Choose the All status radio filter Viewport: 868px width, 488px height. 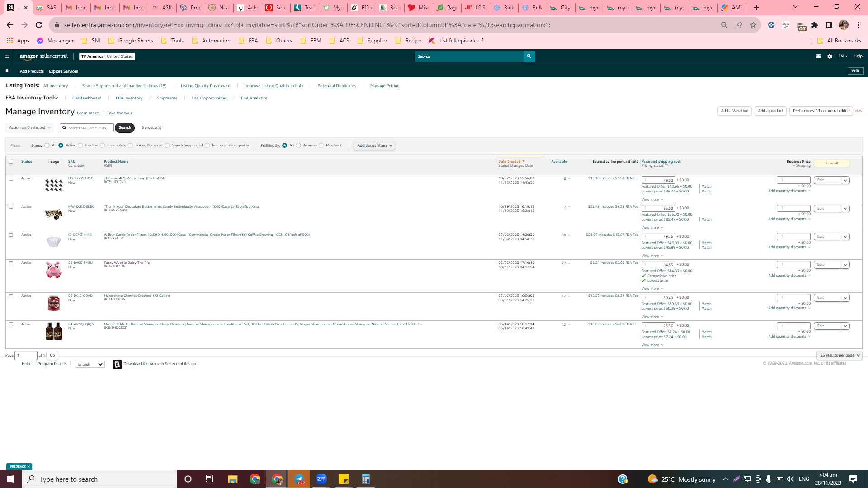[47, 145]
